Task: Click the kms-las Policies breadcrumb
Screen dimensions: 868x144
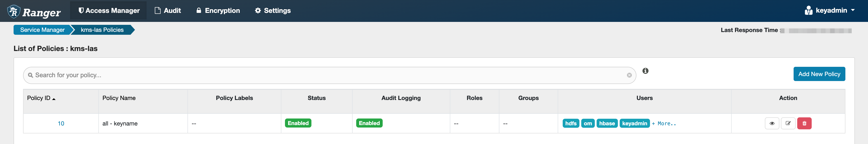Action: click(102, 30)
